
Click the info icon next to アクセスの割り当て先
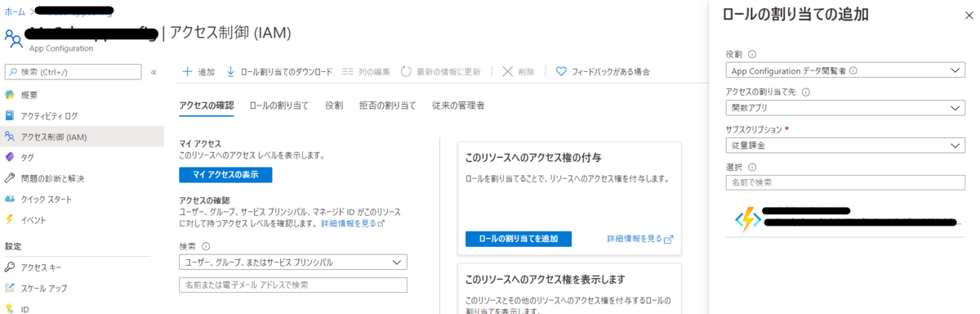[x=806, y=92]
